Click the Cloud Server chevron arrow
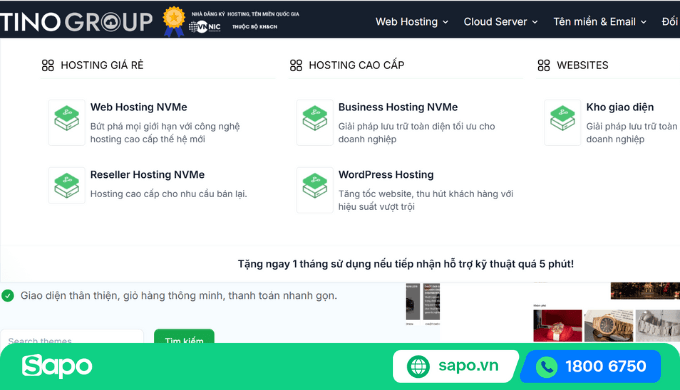This screenshot has height=390, width=680. tap(535, 22)
